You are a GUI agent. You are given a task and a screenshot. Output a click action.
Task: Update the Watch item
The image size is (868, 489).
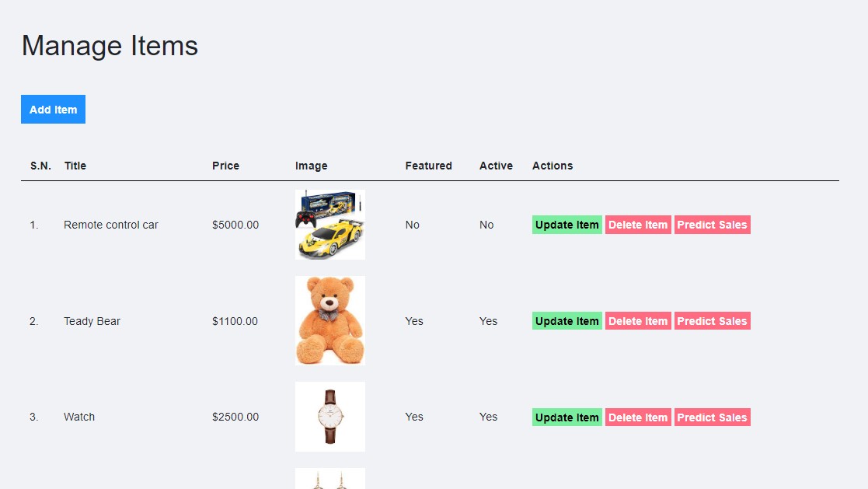tap(566, 417)
